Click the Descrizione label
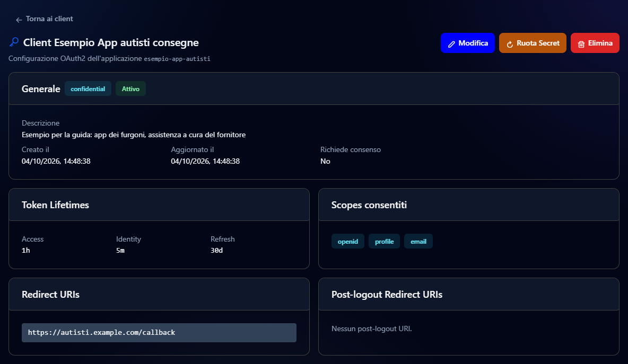This screenshot has height=364, width=628. [40, 123]
